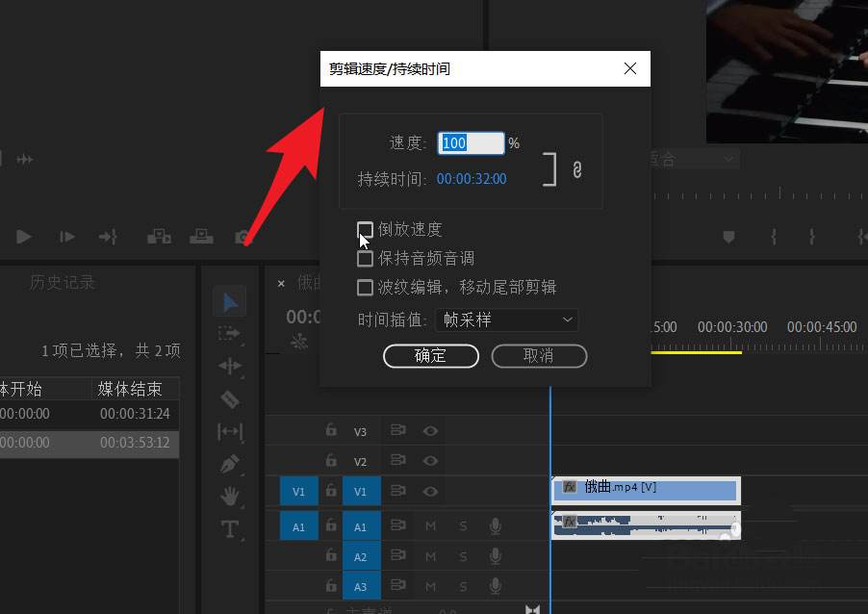Image resolution: width=868 pixels, height=614 pixels.
Task: Click the Insert clip button
Action: (x=159, y=237)
